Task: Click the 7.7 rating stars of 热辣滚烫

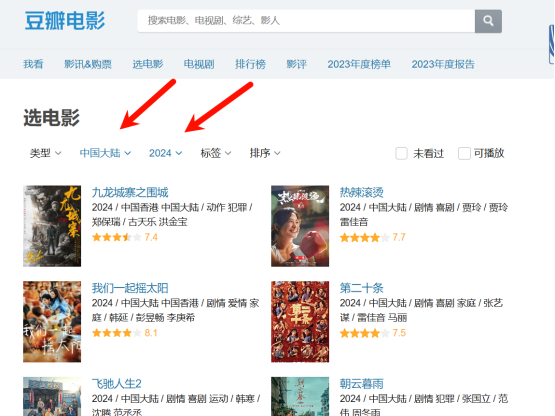Action: [365, 237]
